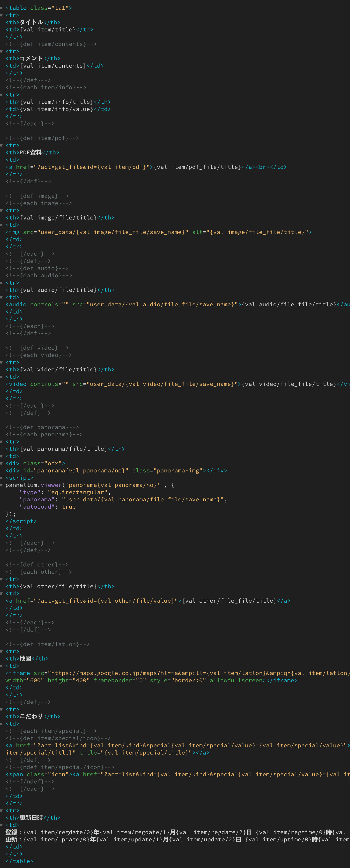This screenshot has width=350, height=868.
Task: Click the comment <!--{each item/info}-->
Action: [46, 87]
